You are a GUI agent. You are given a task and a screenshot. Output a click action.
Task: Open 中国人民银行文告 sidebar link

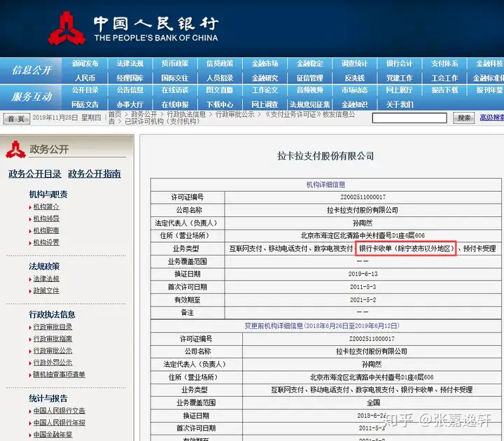(x=59, y=411)
